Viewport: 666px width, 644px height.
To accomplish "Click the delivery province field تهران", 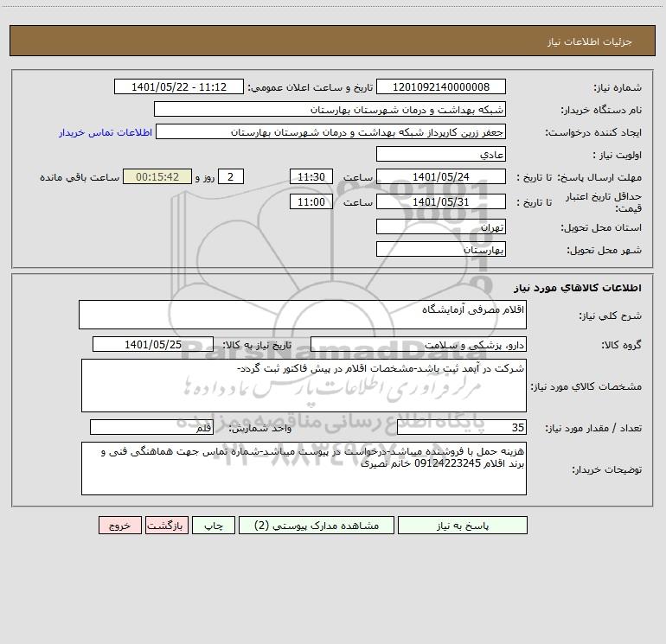I will 441,227.
